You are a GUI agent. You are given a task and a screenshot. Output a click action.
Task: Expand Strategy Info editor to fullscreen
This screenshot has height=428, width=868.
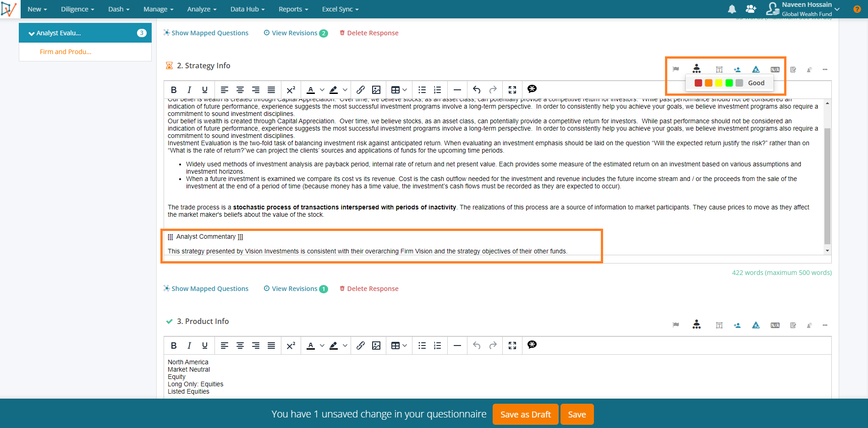[x=512, y=90]
